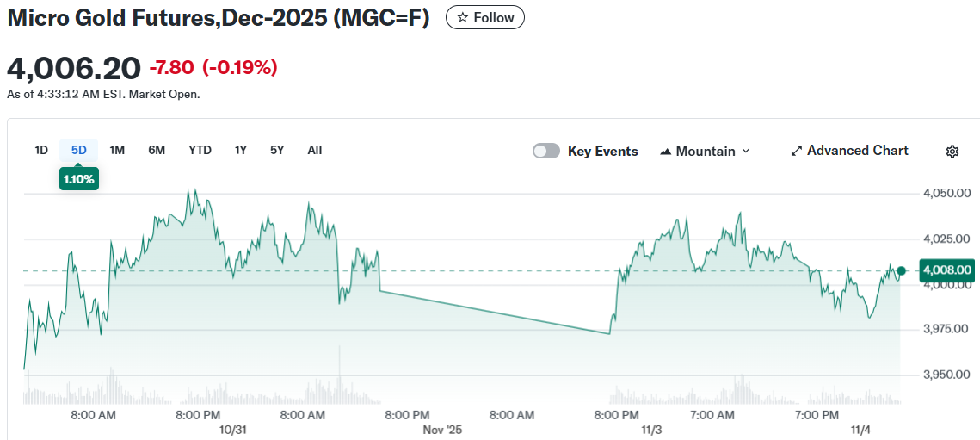Click the 4,008.00 price label on axis
980x440 pixels.
coord(946,270)
